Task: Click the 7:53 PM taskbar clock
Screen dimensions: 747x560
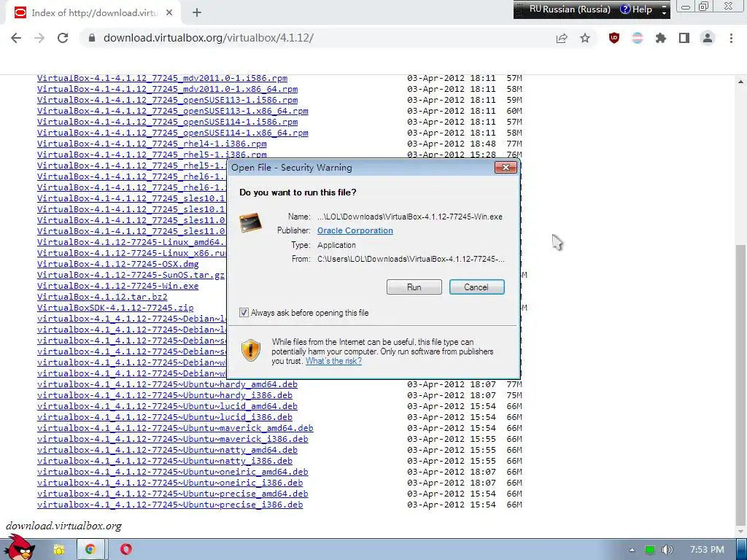Action: point(707,550)
